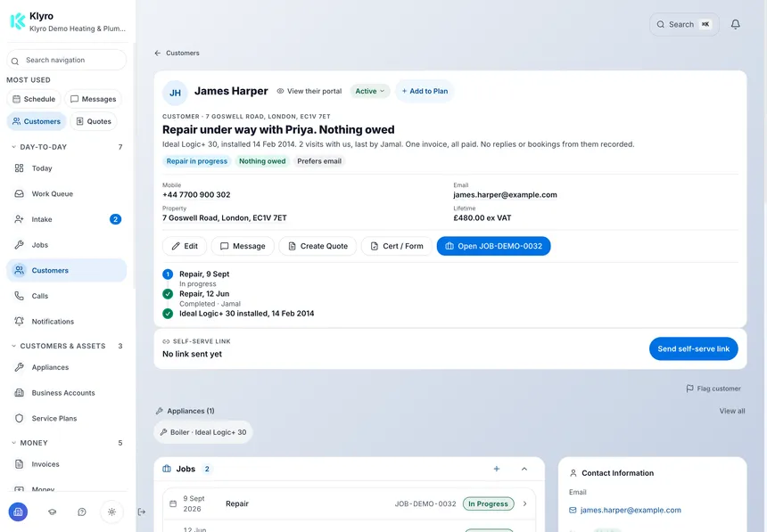The height and width of the screenshot is (532, 767).
Task: Click the mobile number +44 7700 900 302
Action: coord(196,194)
